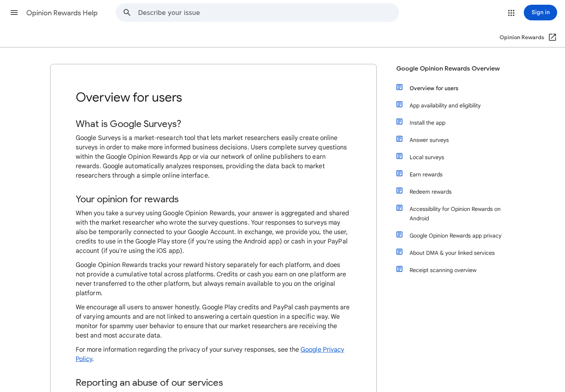Screen dimensions: 565x392
Task: Open About DMA & your linked services
Action: (452, 253)
